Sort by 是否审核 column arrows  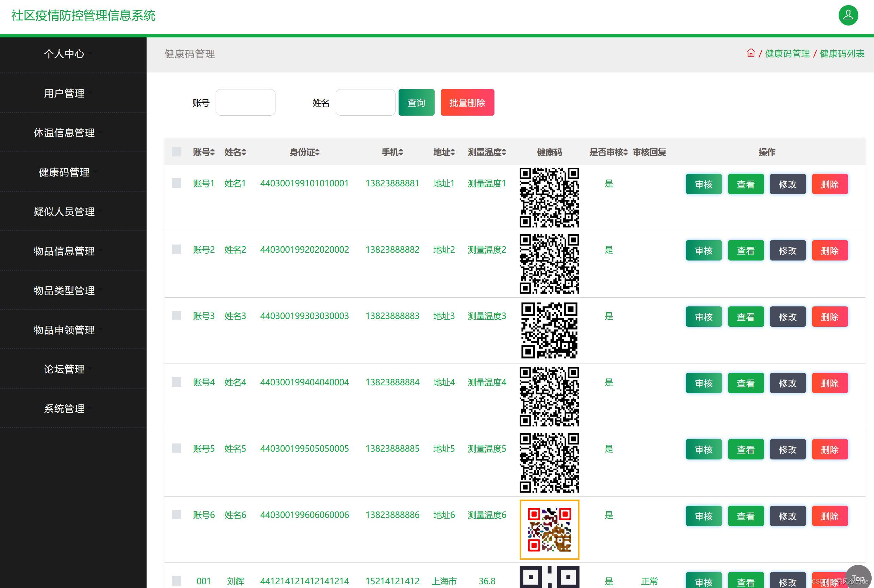point(625,152)
